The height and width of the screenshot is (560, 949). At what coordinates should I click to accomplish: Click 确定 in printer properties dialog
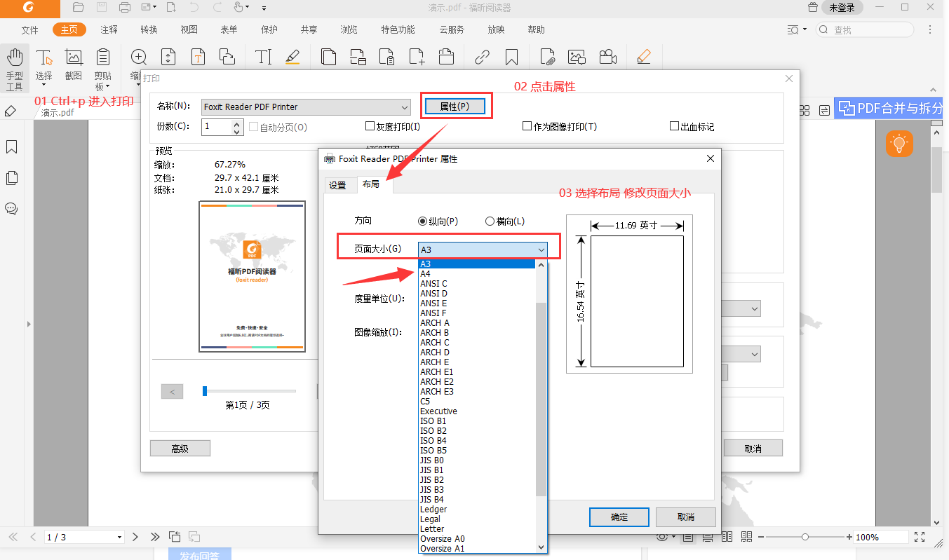[619, 517]
